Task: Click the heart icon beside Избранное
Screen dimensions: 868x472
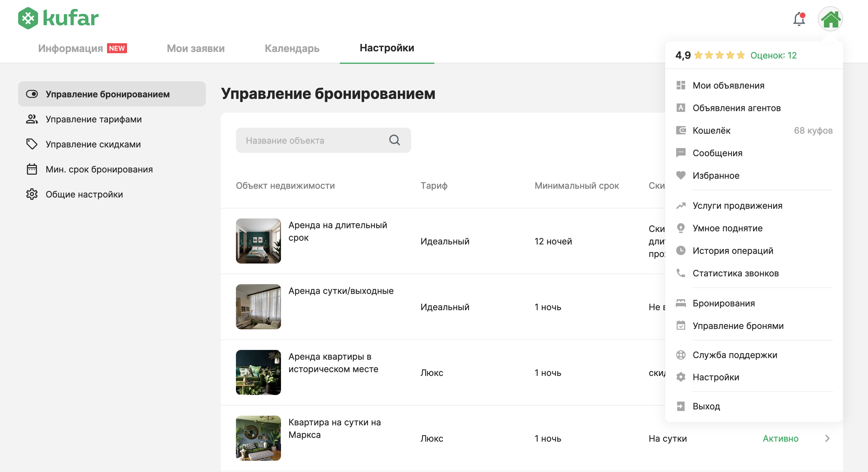Action: coord(681,175)
